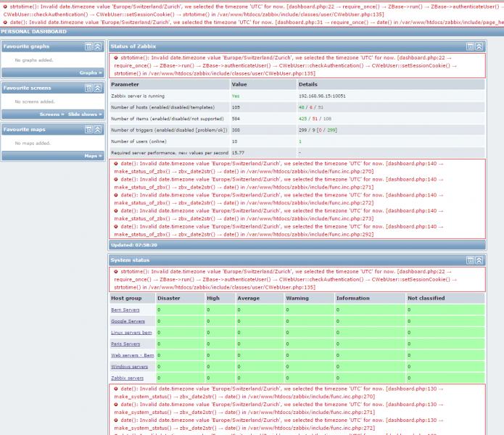The image size is (504, 435).
Task: Collapse the System status widget
Action: click(x=479, y=260)
